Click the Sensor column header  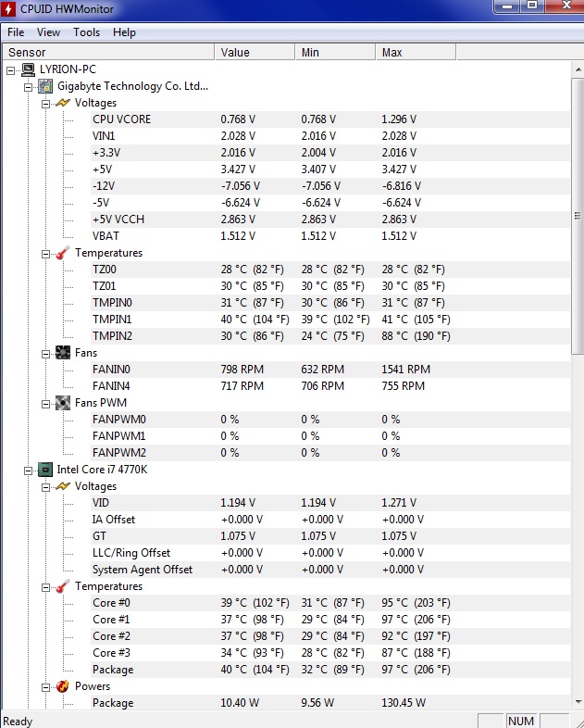[108, 52]
